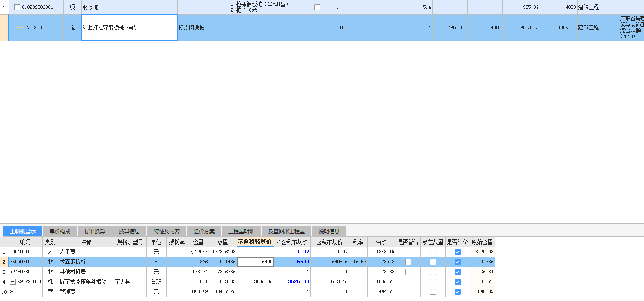Check 锁定数量 for 人工费 row
Image resolution: width=644 pixels, height=301 pixels.
(433, 252)
